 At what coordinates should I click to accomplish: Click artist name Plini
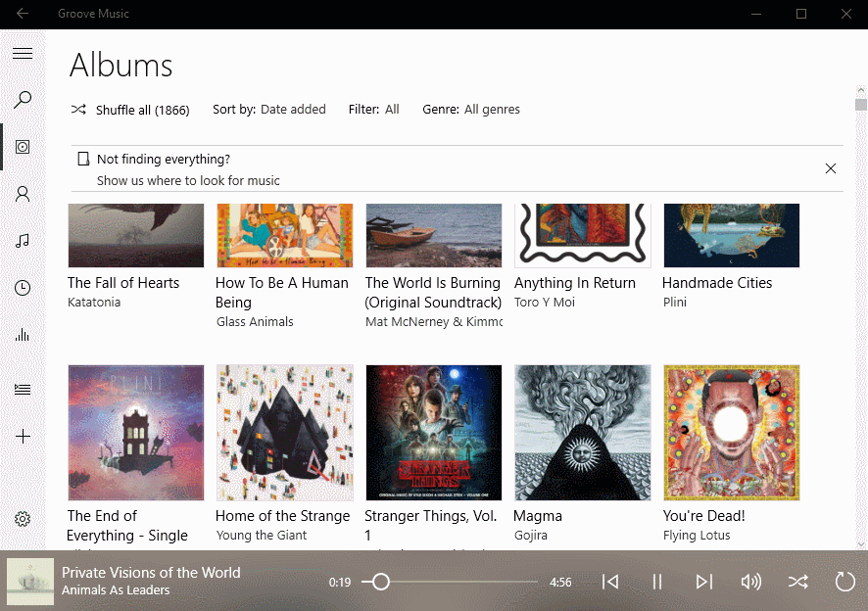pos(675,303)
